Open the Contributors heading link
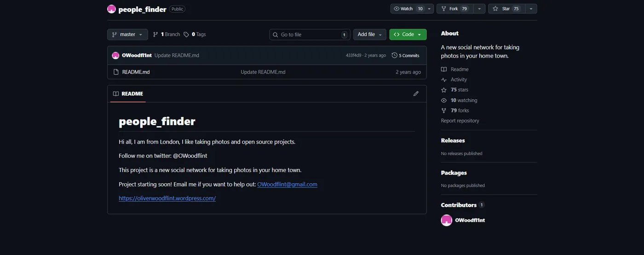 pyautogui.click(x=462, y=205)
